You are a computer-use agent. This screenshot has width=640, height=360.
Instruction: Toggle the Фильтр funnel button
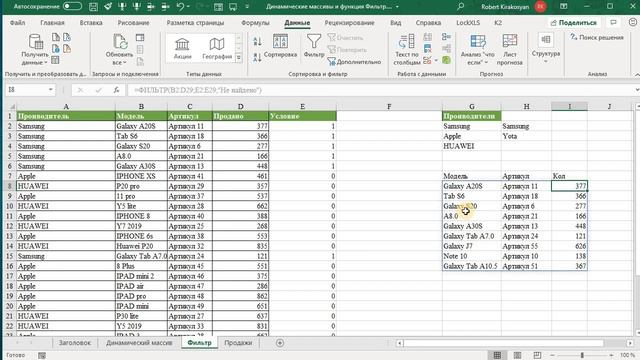click(x=313, y=46)
